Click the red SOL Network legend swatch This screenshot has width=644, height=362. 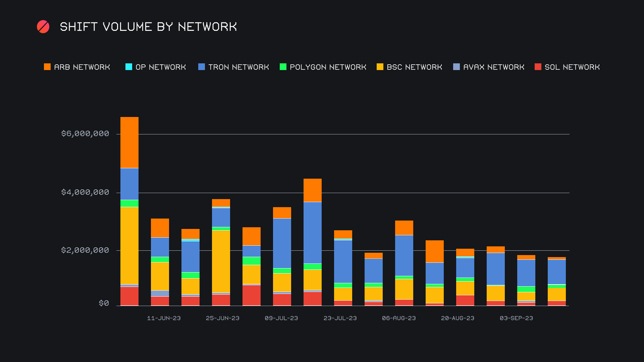pyautogui.click(x=538, y=67)
